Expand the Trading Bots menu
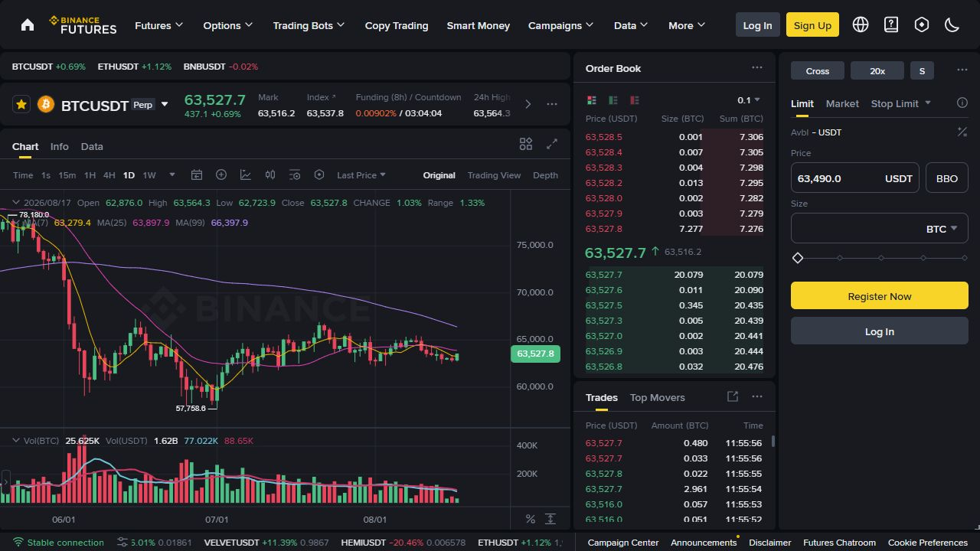 [x=309, y=25]
